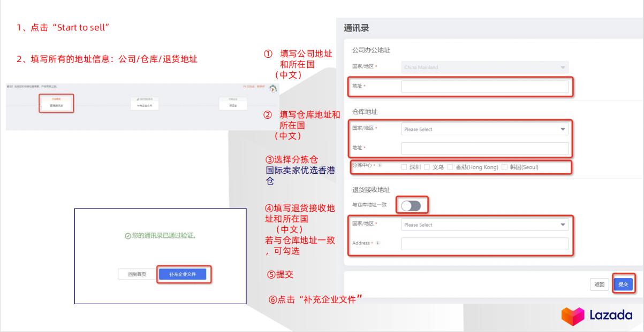Click the seller avatar icon in the banner
The width and height of the screenshot is (644, 332).
click(272, 89)
